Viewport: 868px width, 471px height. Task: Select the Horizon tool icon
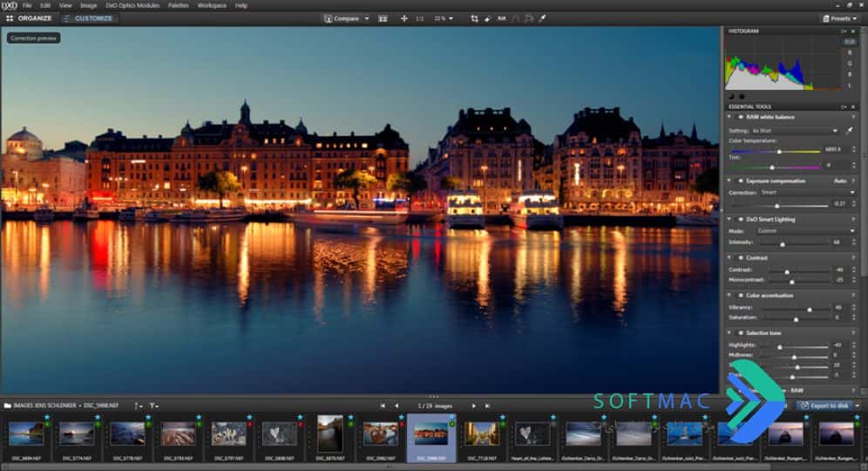(501, 18)
